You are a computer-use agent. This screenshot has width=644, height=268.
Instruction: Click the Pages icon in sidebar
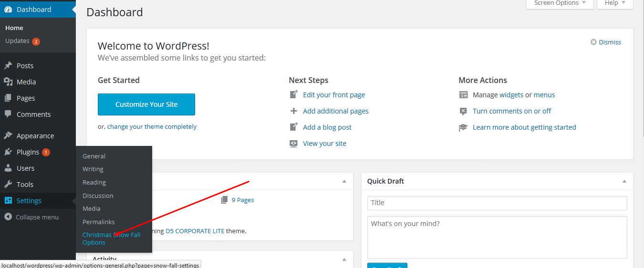coord(8,98)
